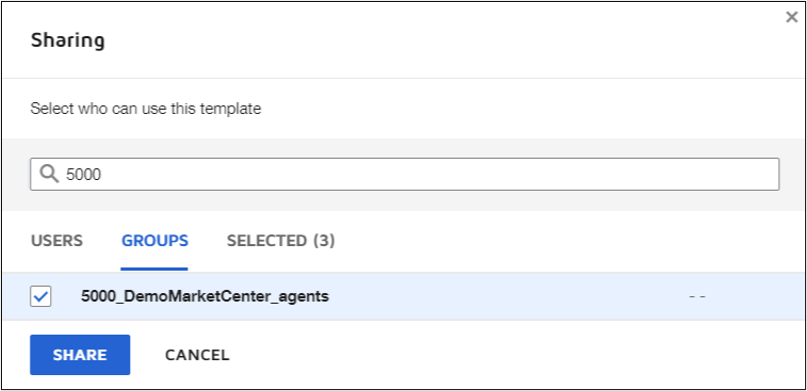
Task: Cancel sharing with the CANCEL button
Action: (x=197, y=355)
